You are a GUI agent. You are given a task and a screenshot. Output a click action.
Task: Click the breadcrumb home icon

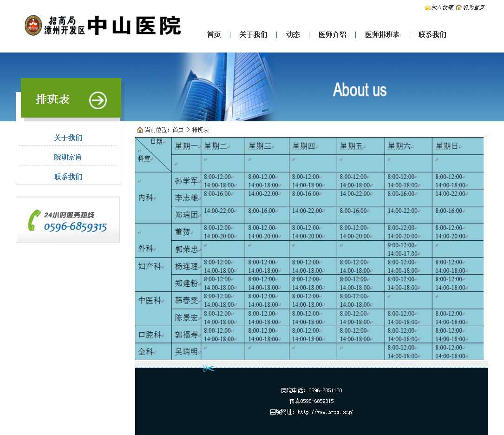click(x=140, y=130)
